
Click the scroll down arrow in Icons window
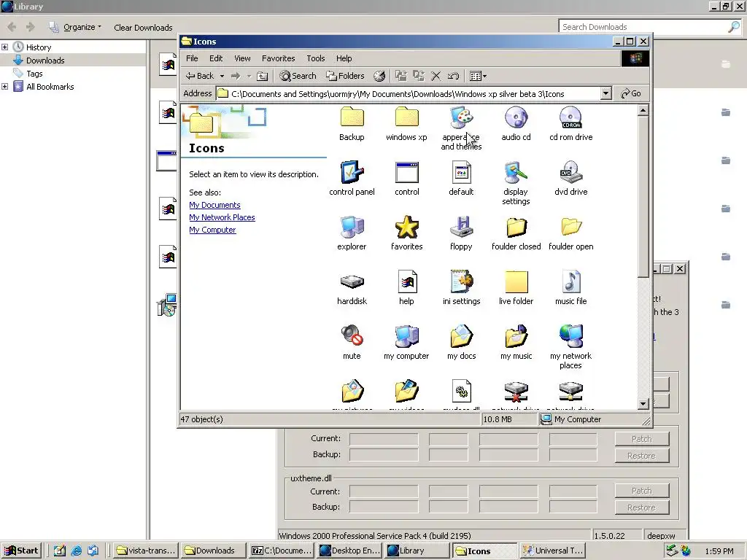pyautogui.click(x=643, y=404)
